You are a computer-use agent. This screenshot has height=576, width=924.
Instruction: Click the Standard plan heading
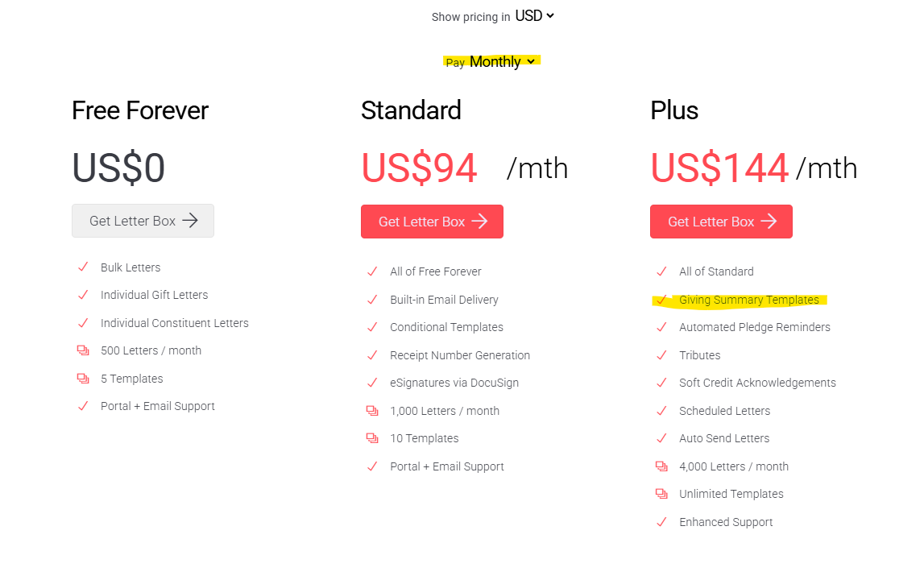coord(411,110)
